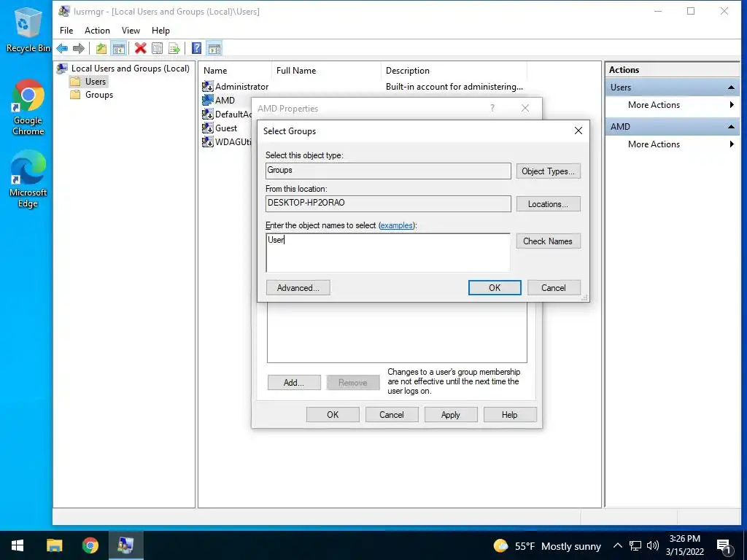Show hidden tray icons chevron
This screenshot has height=560, width=747.
click(617, 545)
